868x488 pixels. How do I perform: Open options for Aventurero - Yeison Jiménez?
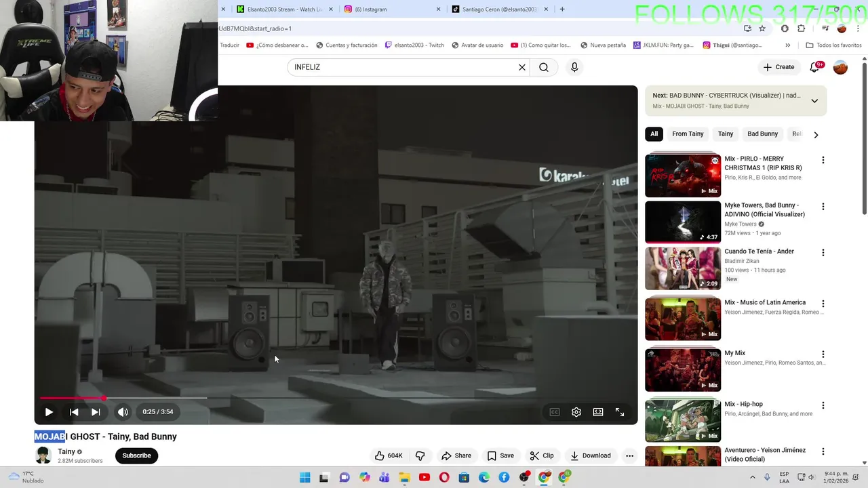823,451
